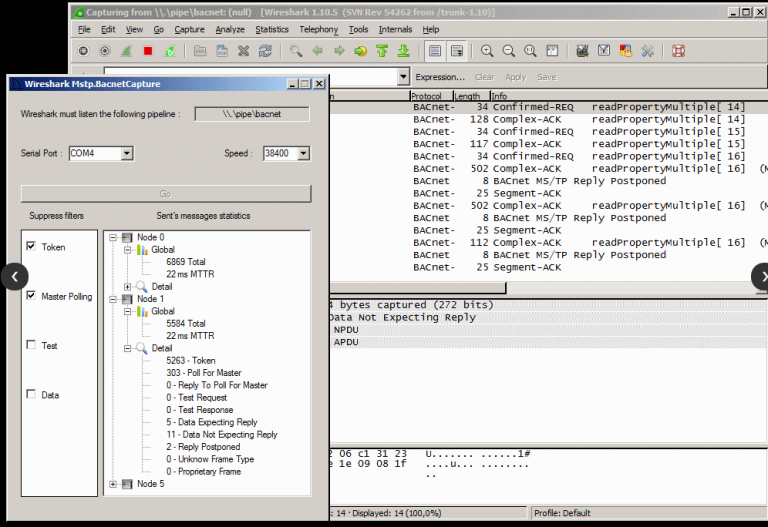Stop the running capture with red square icon
This screenshot has width=768, height=527.
point(148,51)
